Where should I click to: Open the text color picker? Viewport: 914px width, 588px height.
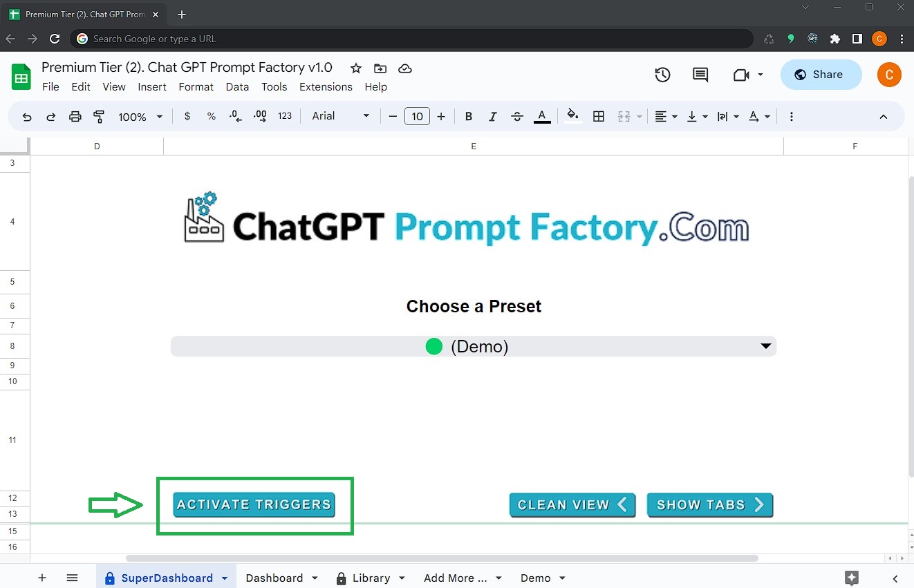pos(542,116)
